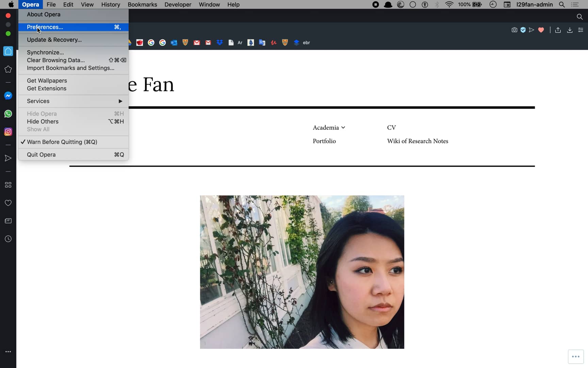Open Wi-Fi status in macOS menu bar
The image size is (588, 368).
coord(449,4)
